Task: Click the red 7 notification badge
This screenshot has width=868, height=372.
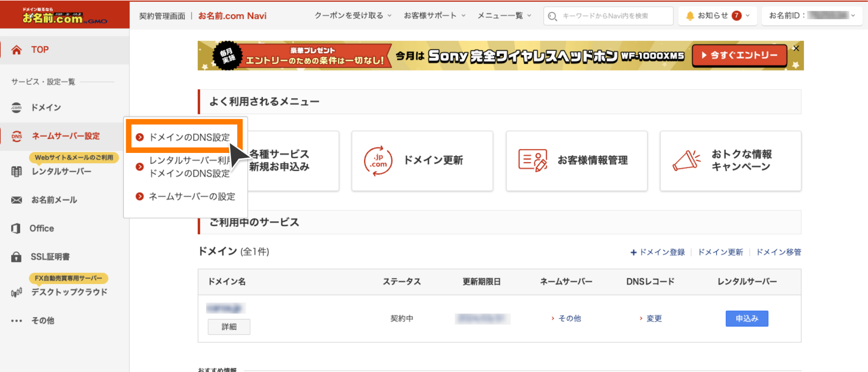Action: click(x=736, y=16)
